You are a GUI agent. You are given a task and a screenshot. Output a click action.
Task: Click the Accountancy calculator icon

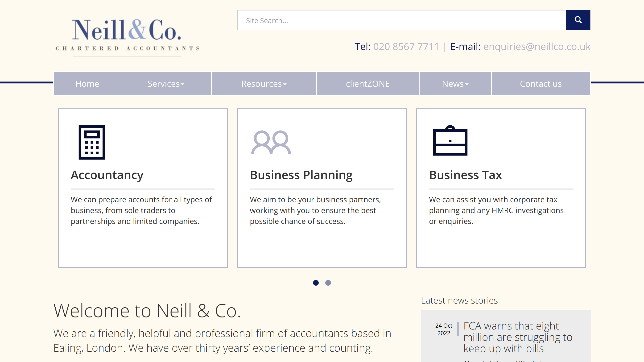click(92, 142)
